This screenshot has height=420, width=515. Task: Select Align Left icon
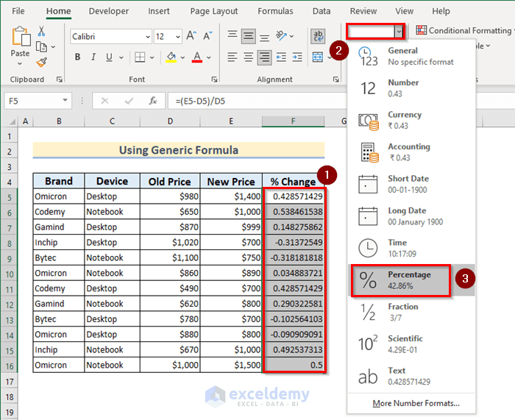[x=232, y=57]
